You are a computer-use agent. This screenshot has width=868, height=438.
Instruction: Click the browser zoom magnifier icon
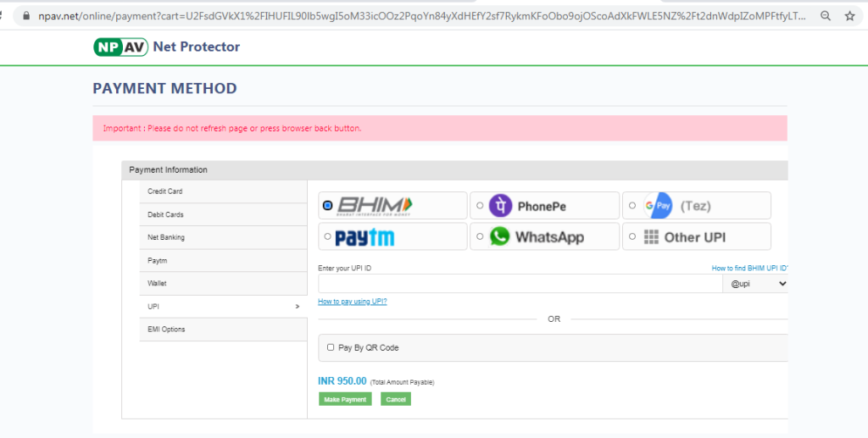(826, 15)
